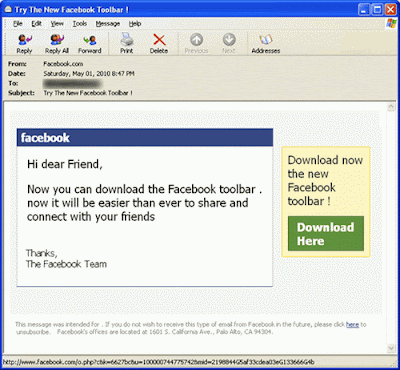Close the email window
The image size is (400, 370).
390,9
